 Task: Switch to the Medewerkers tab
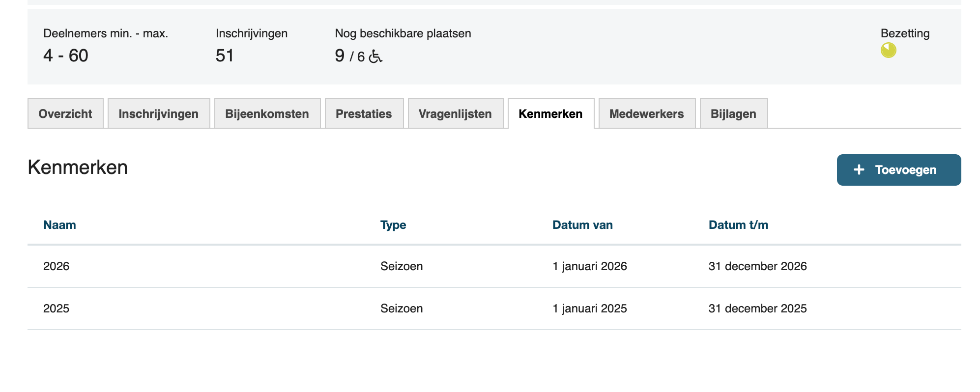(646, 114)
